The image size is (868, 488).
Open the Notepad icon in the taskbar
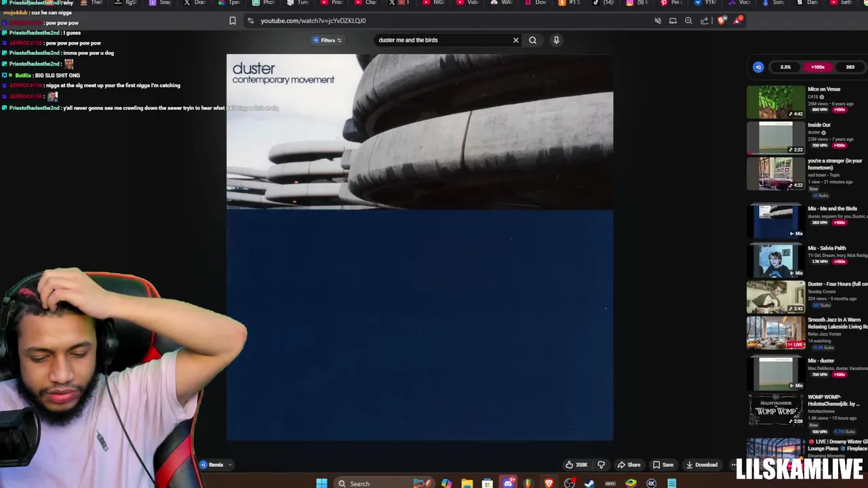(x=671, y=483)
